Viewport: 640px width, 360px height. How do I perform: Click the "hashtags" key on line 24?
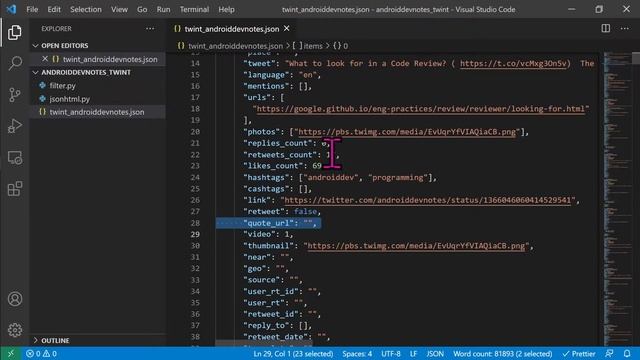268,178
